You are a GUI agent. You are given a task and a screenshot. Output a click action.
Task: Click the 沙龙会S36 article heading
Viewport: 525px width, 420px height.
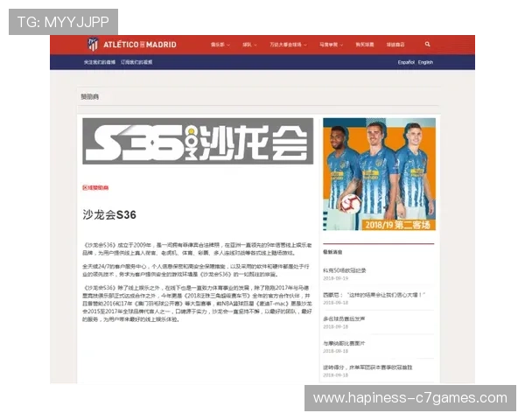pyautogui.click(x=109, y=214)
